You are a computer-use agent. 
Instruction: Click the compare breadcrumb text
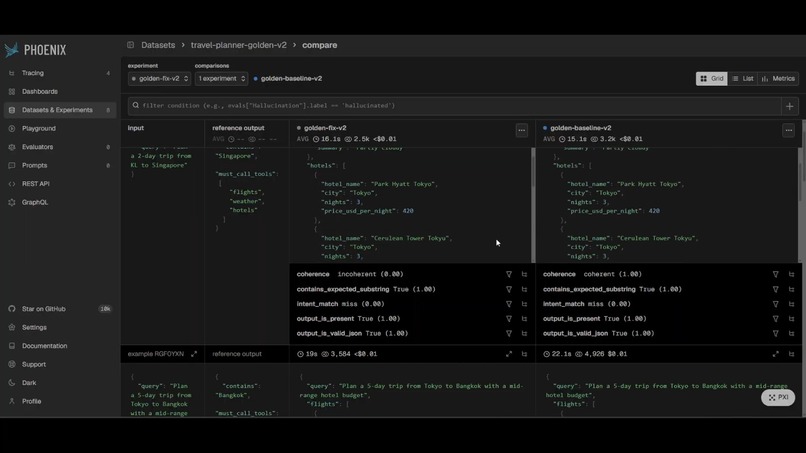tap(320, 45)
